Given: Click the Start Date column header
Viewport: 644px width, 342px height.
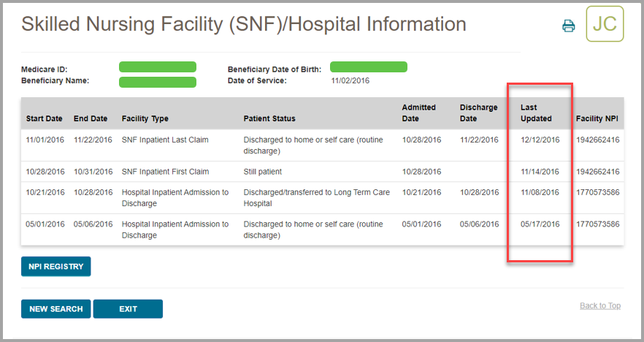Looking at the screenshot, I should click(x=45, y=118).
